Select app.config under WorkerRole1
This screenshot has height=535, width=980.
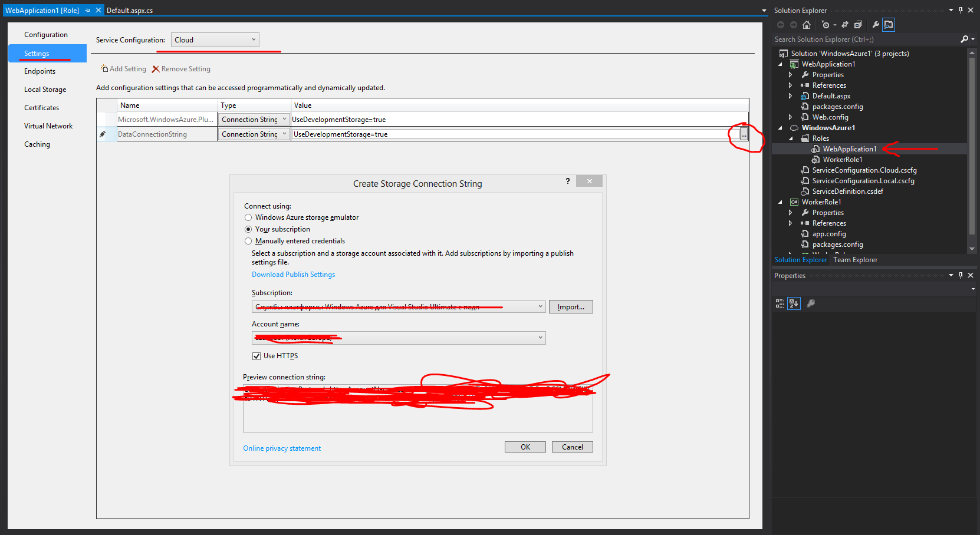[x=829, y=234]
